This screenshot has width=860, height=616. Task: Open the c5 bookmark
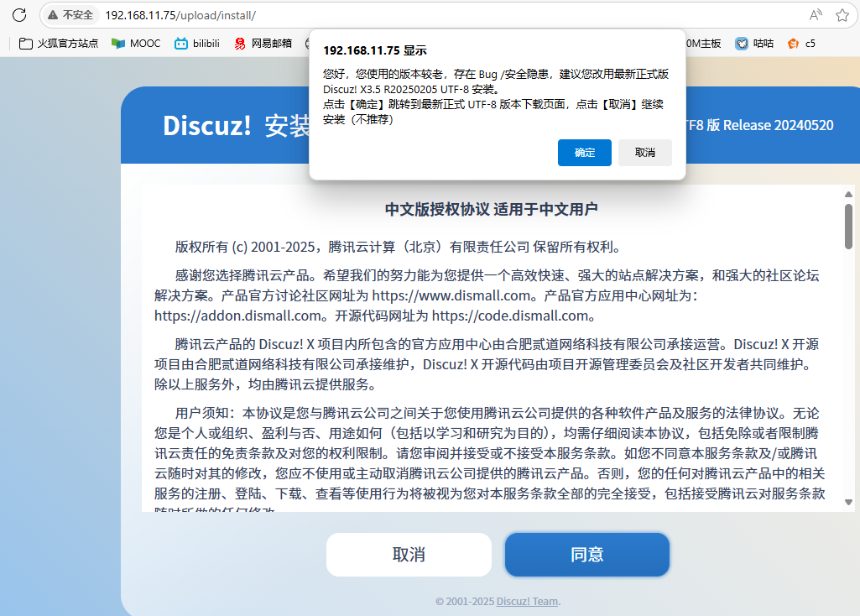[801, 44]
